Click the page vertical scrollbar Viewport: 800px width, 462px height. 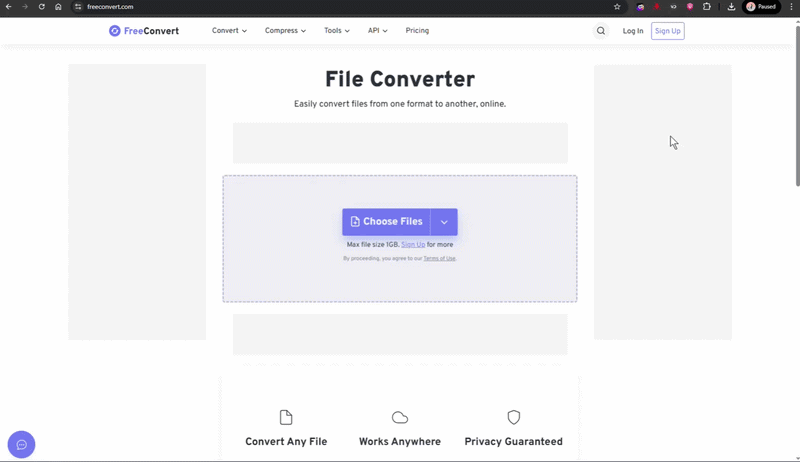(797, 106)
